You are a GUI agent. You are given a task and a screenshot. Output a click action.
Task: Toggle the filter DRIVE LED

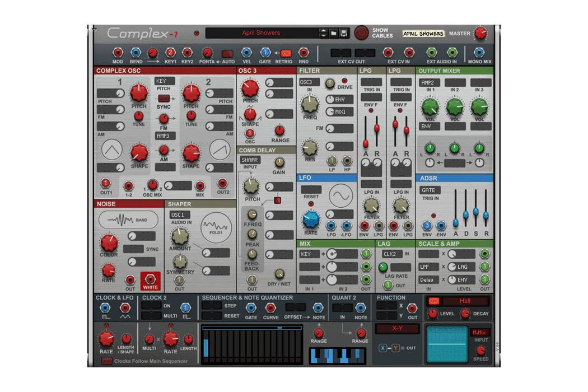344,80
